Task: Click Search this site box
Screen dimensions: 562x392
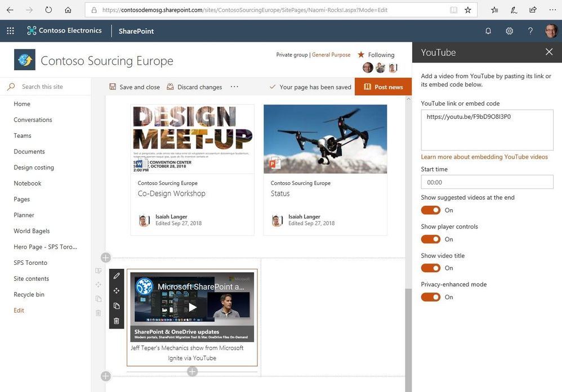Action: (42, 87)
